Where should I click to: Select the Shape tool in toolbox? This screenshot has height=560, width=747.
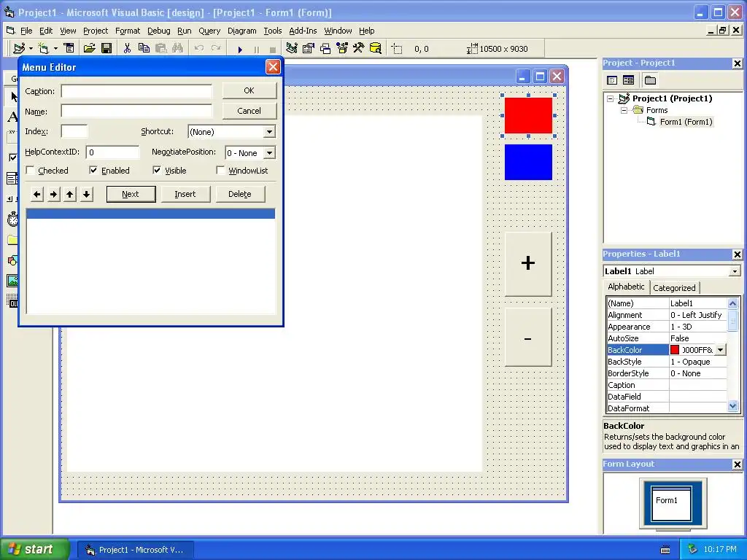click(x=12, y=260)
